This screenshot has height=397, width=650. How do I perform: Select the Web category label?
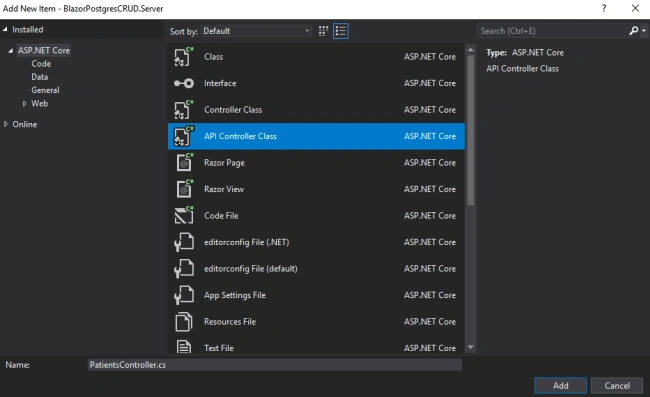tap(39, 104)
